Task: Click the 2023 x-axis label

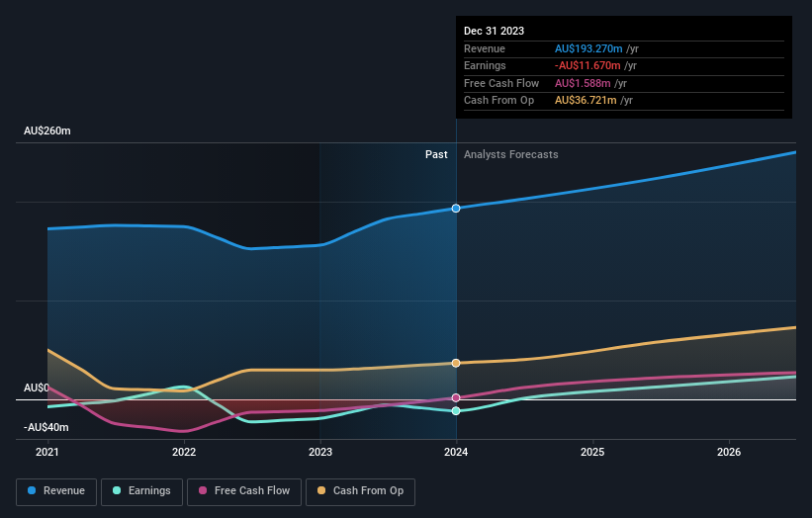Action: (x=320, y=452)
